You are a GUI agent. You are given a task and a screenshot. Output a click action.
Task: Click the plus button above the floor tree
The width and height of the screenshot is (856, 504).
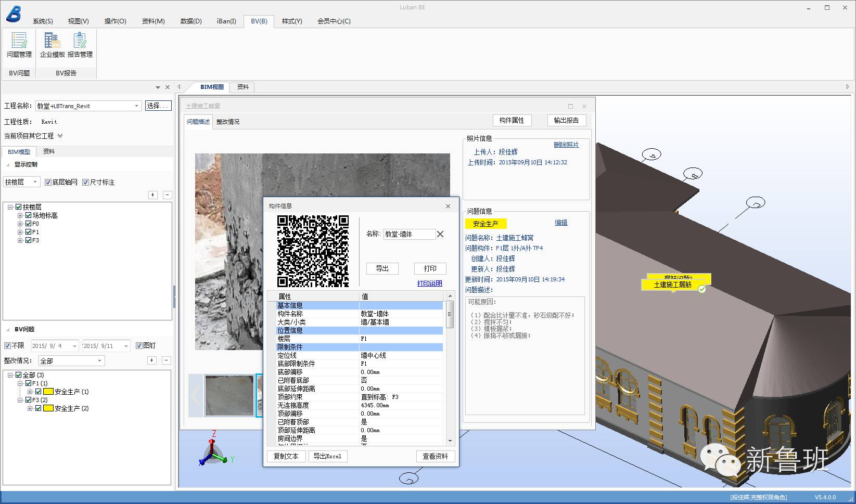click(153, 195)
